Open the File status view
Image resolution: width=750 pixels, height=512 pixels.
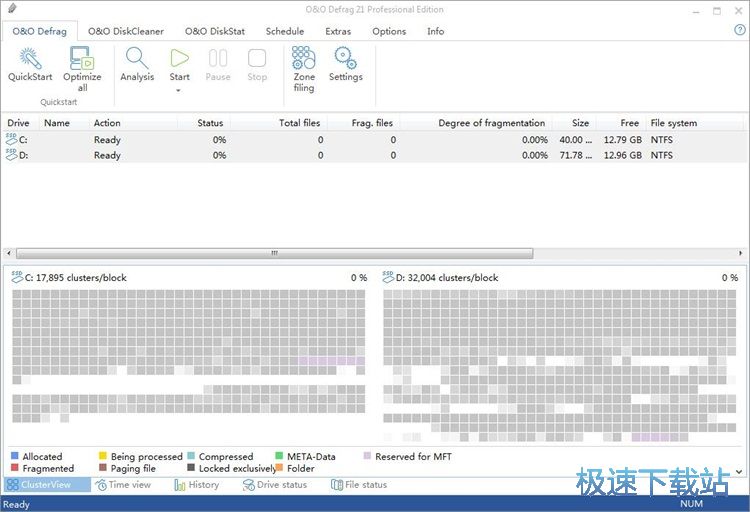[359, 485]
